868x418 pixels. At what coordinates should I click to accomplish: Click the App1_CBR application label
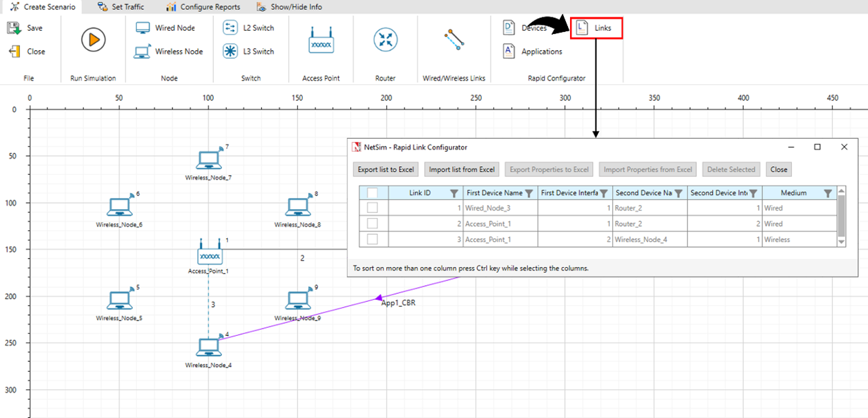(399, 302)
